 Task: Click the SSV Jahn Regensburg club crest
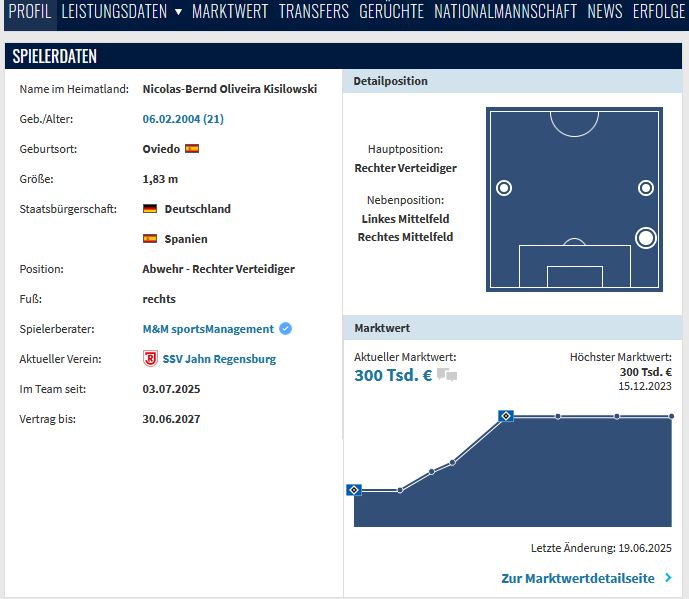point(150,359)
